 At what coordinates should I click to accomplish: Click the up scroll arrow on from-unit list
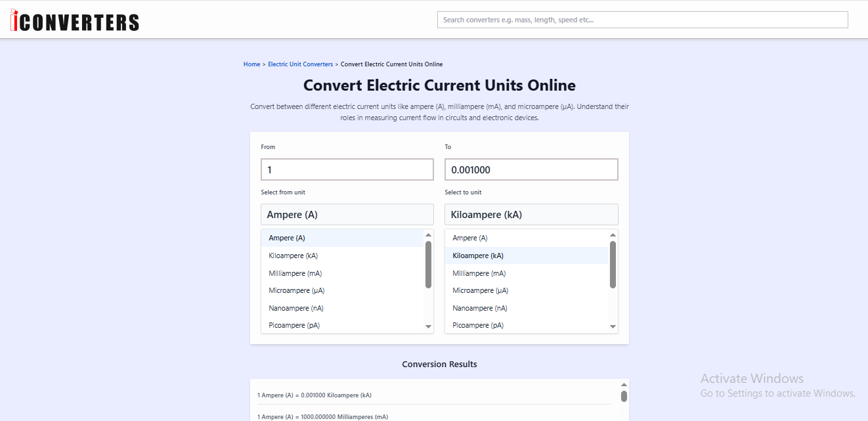[x=428, y=233]
